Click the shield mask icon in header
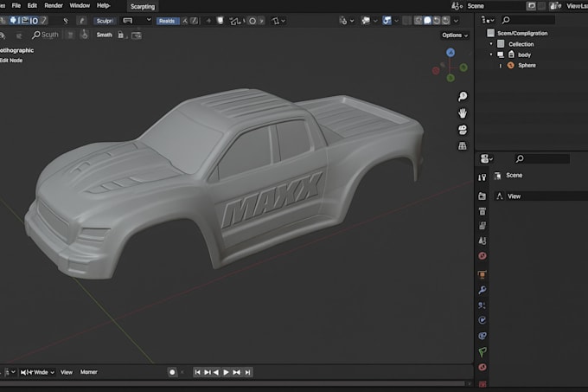The height and width of the screenshot is (392, 588). coord(220,21)
